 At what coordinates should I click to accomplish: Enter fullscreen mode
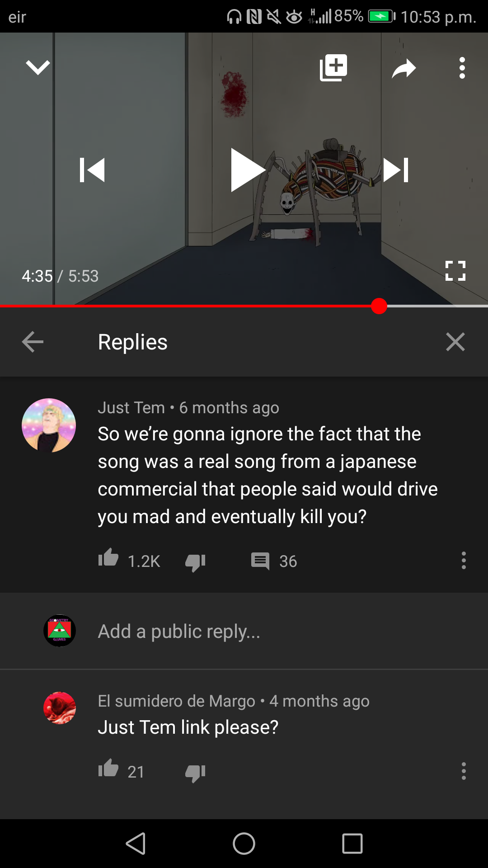[x=455, y=271]
